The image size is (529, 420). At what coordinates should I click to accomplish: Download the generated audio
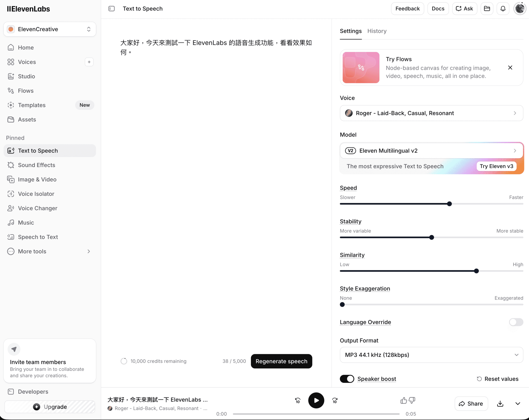(500, 403)
